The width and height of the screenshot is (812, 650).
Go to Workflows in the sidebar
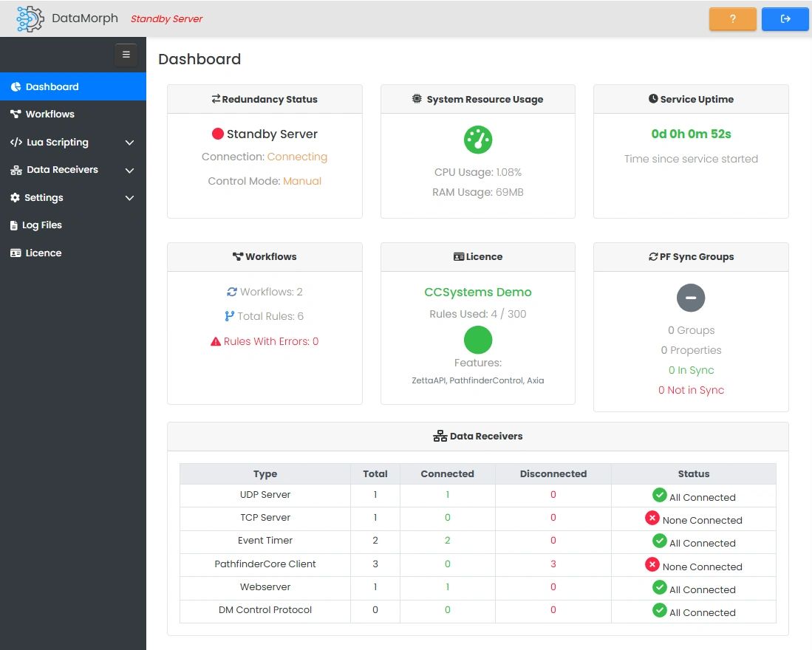coord(50,114)
